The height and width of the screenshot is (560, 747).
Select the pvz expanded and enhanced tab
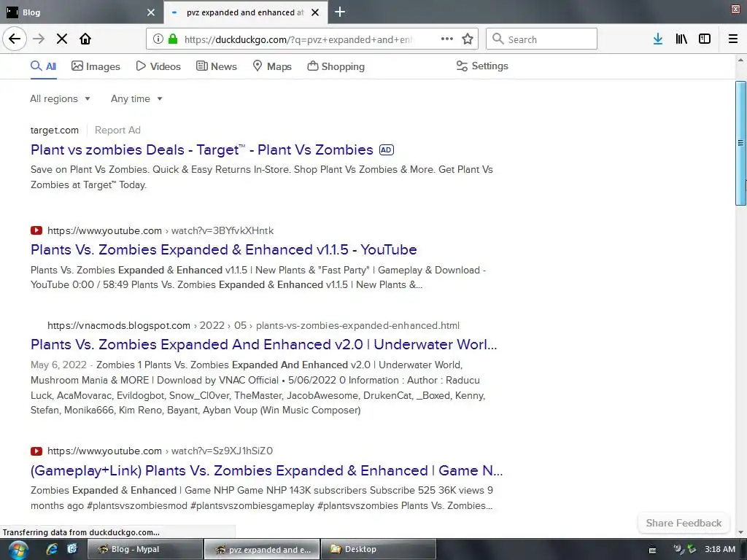(x=245, y=12)
